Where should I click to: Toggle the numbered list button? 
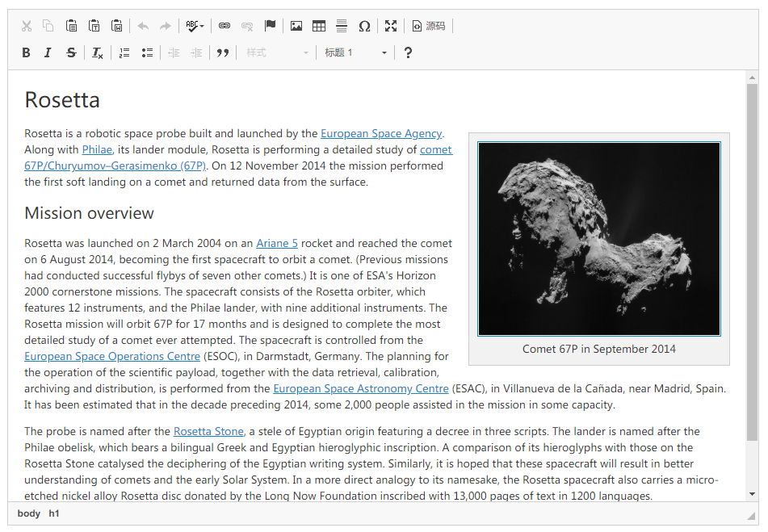pyautogui.click(x=124, y=52)
